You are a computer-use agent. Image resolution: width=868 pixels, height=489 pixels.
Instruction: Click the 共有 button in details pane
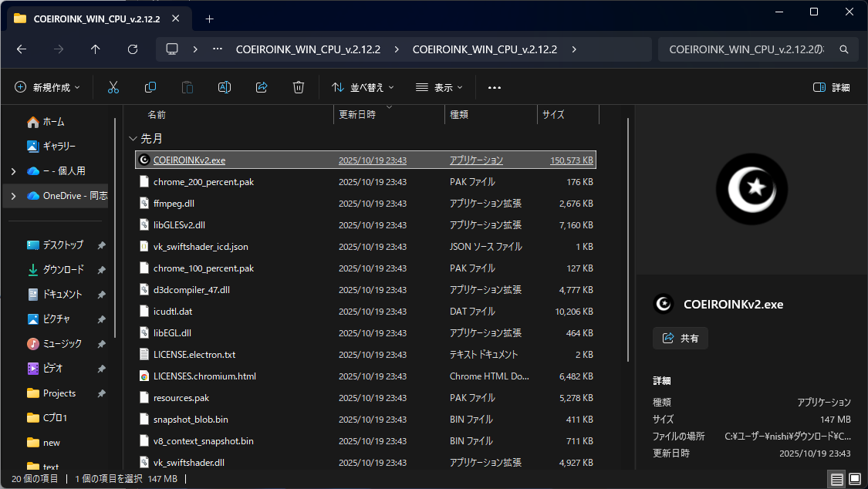[681, 338]
